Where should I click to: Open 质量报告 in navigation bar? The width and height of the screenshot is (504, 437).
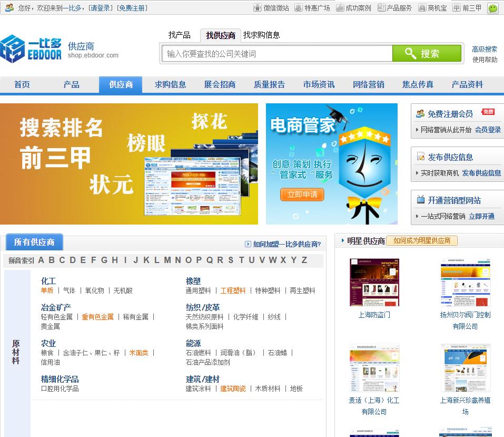[269, 85]
